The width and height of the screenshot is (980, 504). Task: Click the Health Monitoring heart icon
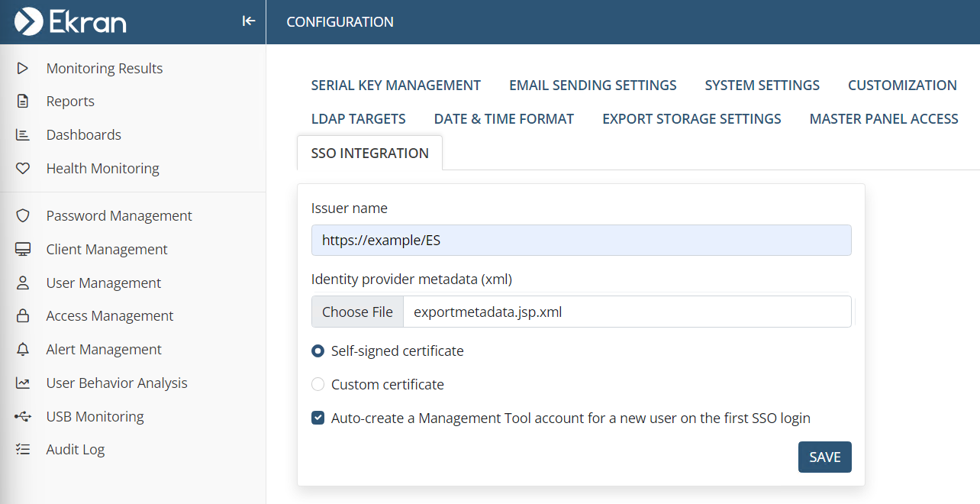(x=22, y=169)
